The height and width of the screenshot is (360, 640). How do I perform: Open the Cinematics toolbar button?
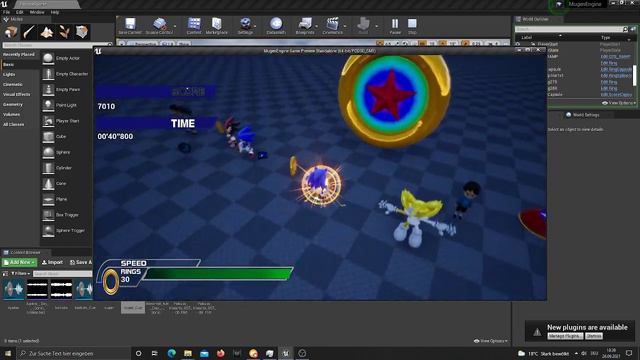332,26
